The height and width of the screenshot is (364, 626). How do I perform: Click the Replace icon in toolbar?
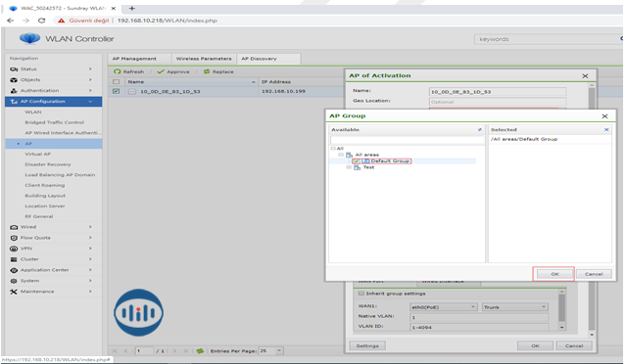coord(207,71)
